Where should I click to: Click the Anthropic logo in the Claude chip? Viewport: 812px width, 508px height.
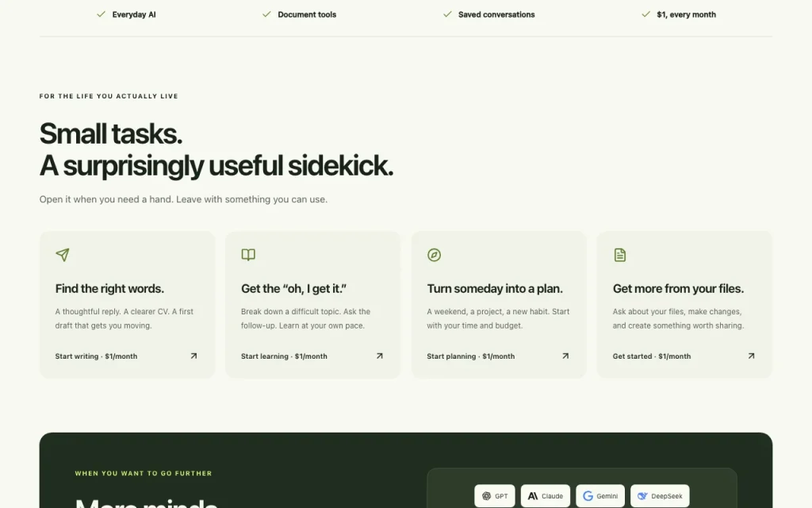click(533, 496)
